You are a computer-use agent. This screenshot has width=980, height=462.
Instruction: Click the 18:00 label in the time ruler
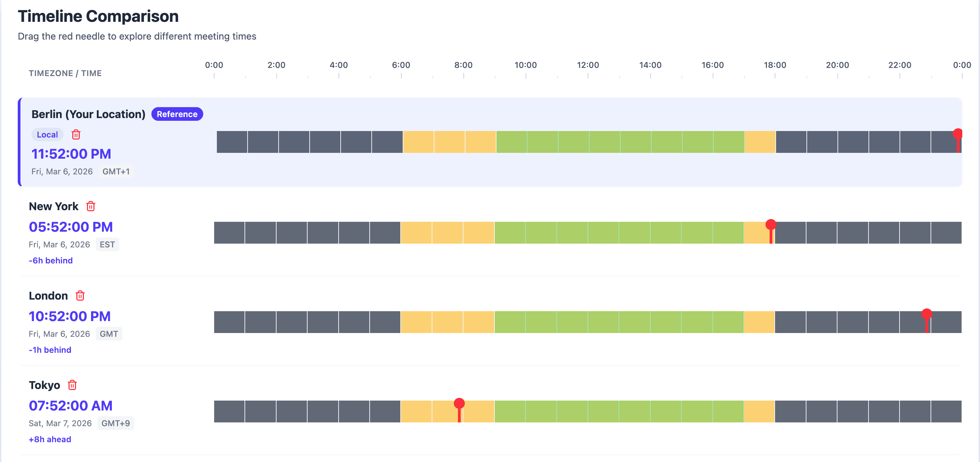[775, 66]
